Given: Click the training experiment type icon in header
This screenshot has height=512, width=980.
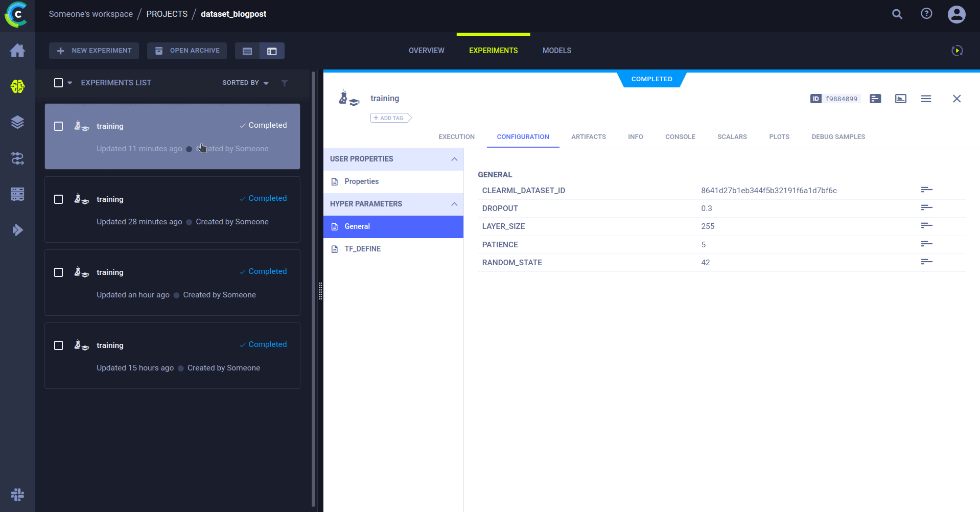Looking at the screenshot, I should click(x=349, y=98).
